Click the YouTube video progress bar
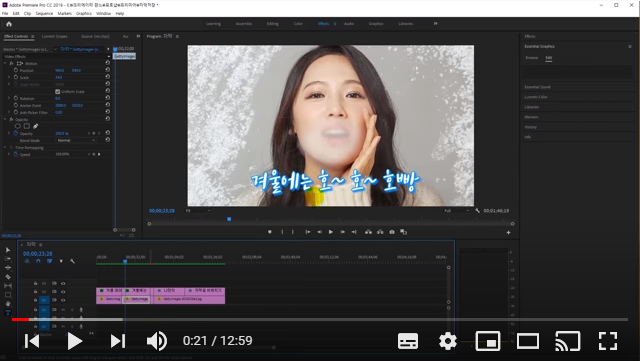 (320, 319)
